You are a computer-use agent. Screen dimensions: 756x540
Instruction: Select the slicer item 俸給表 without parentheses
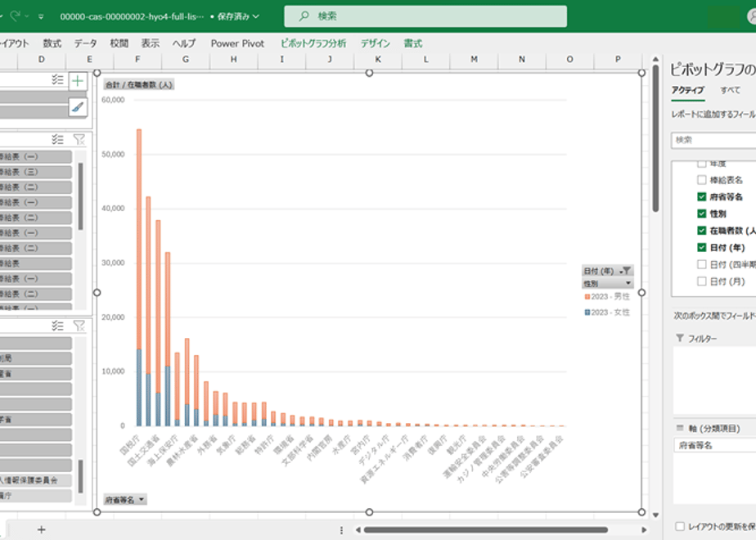(36, 263)
